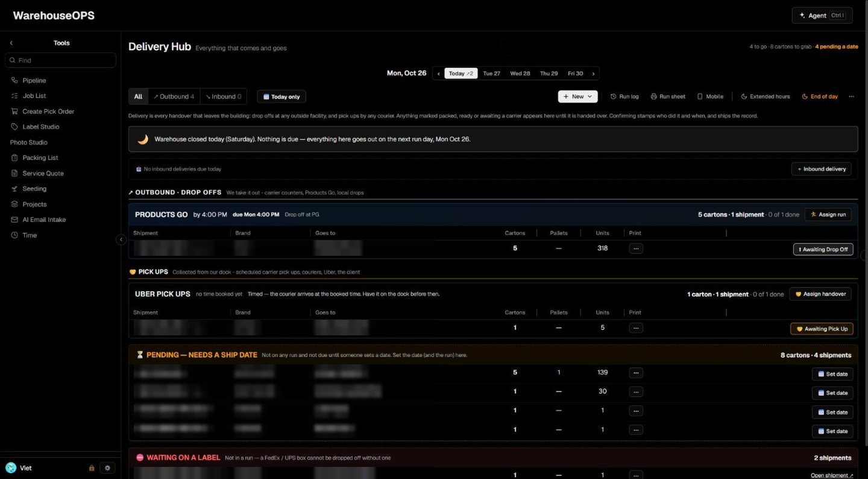Toggle Extended hours
Screen dimensions: 868x479
765,97
